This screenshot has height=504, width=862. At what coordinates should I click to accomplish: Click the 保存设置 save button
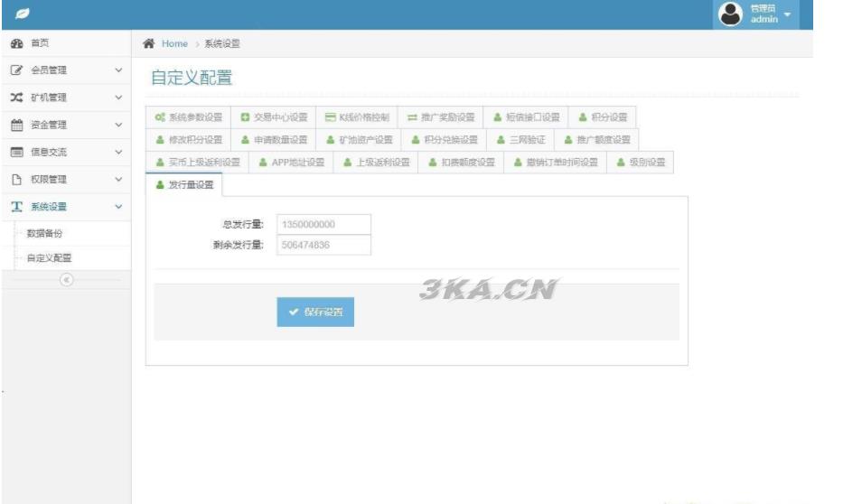(x=315, y=313)
